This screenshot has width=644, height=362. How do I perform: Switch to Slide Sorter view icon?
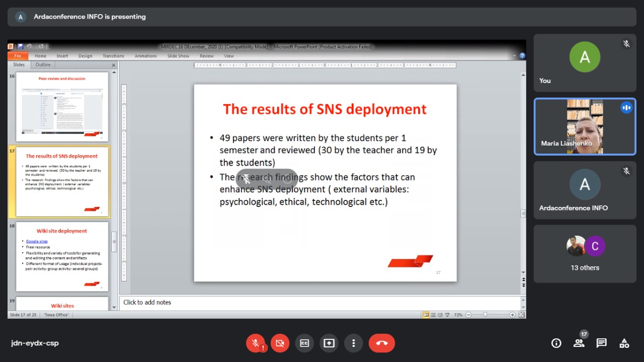[433, 315]
